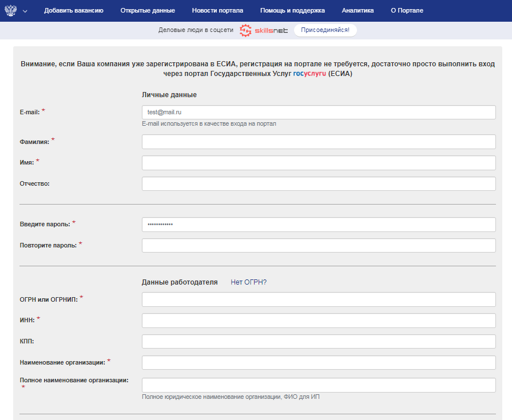Viewport: 512px width, 420px height.
Task: Open the Добавить вакансию menu item
Action: (74, 10)
